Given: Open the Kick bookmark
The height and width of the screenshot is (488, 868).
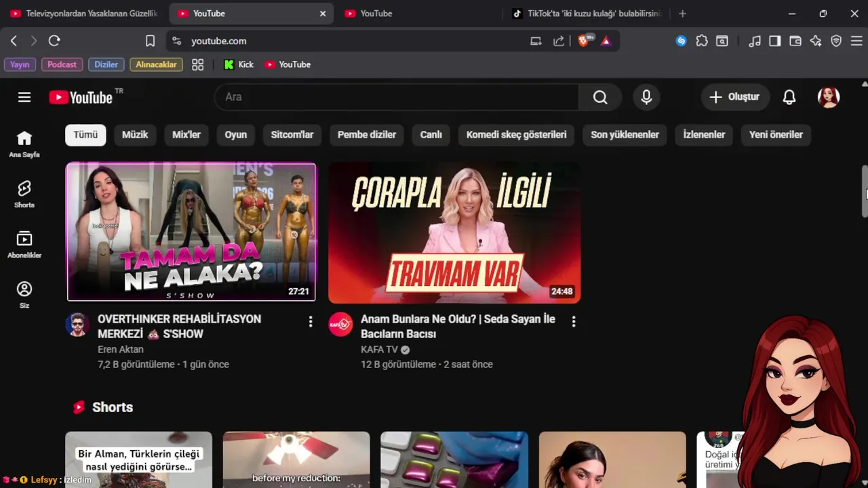Looking at the screenshot, I should [239, 64].
